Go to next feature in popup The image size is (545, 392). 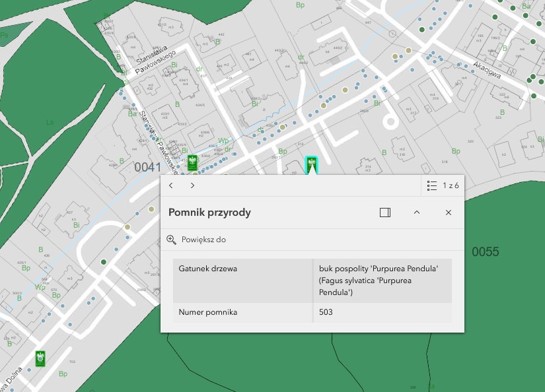pyautogui.click(x=192, y=185)
